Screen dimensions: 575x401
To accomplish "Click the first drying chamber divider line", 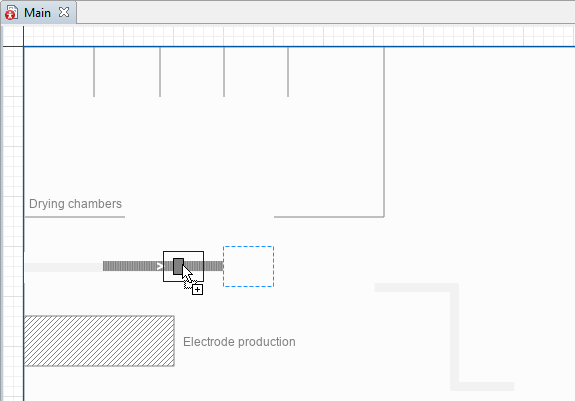I will pyautogui.click(x=94, y=72).
